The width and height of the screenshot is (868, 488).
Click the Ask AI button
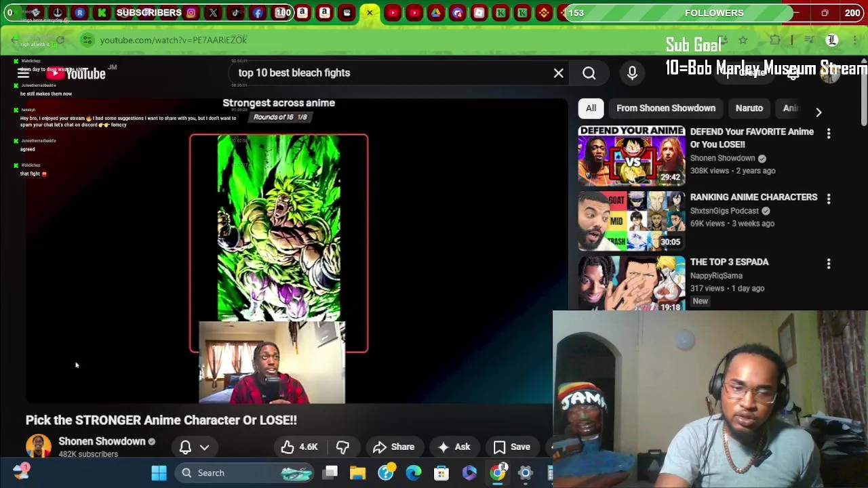454,447
